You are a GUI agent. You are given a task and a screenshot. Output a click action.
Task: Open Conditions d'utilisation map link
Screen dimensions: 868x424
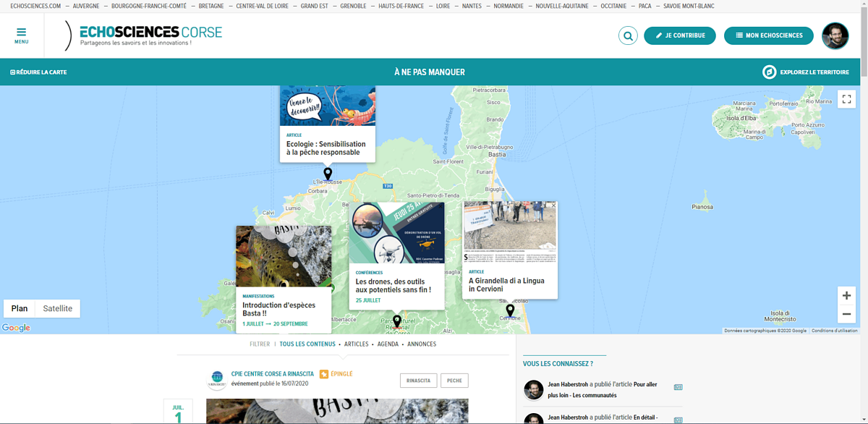point(835,331)
